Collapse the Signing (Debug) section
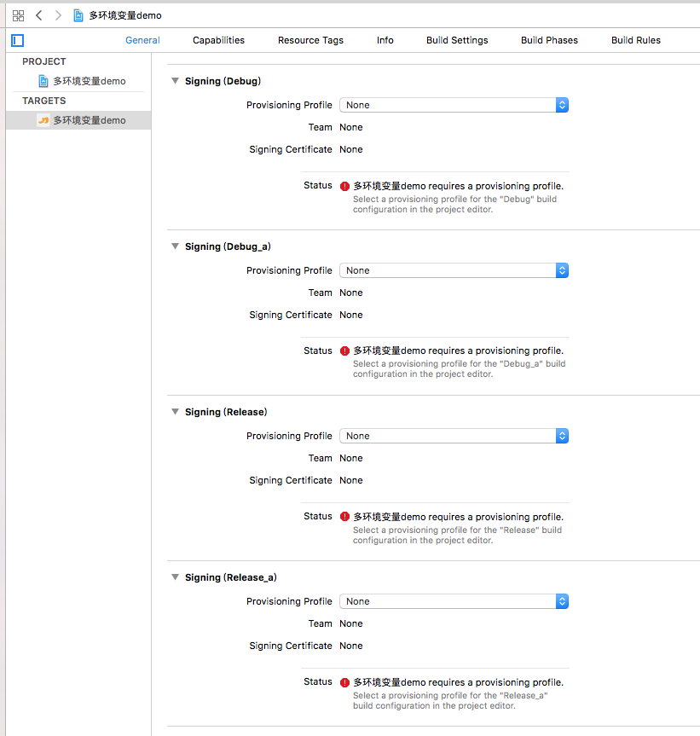700x736 pixels. 175,81
